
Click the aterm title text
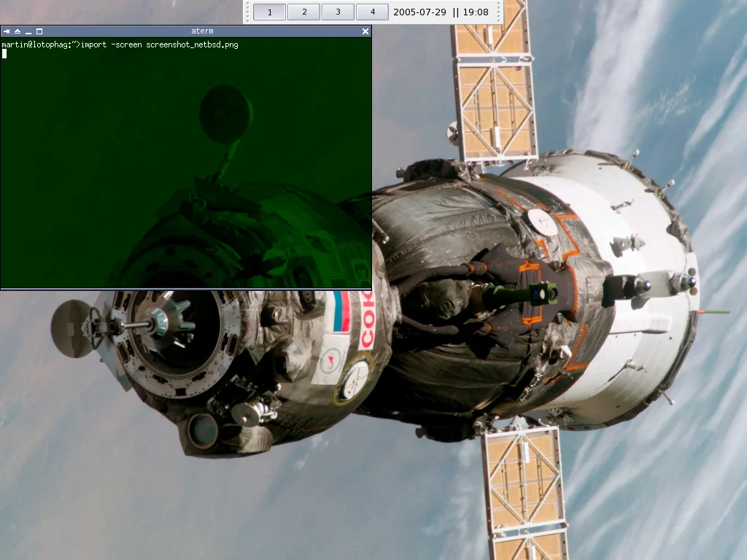(203, 31)
